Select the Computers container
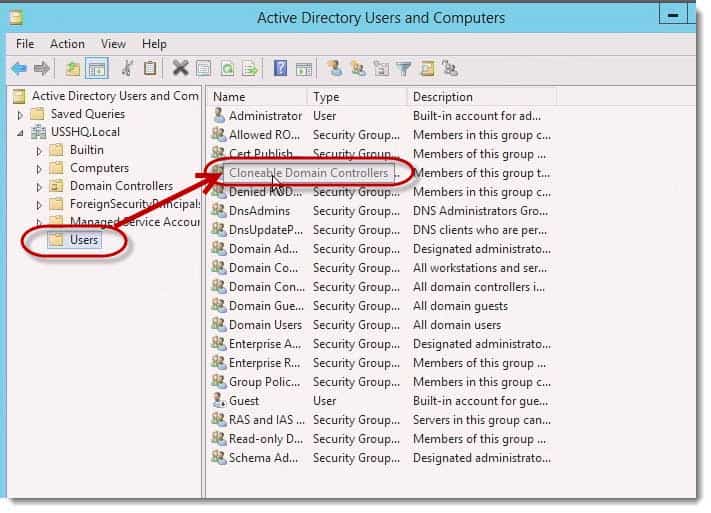Image resolution: width=711 pixels, height=513 pixels. click(x=99, y=168)
